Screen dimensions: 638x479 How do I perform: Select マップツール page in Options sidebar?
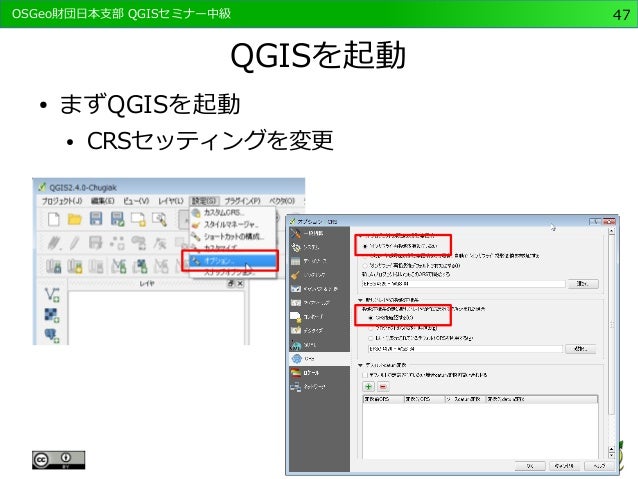[319, 303]
